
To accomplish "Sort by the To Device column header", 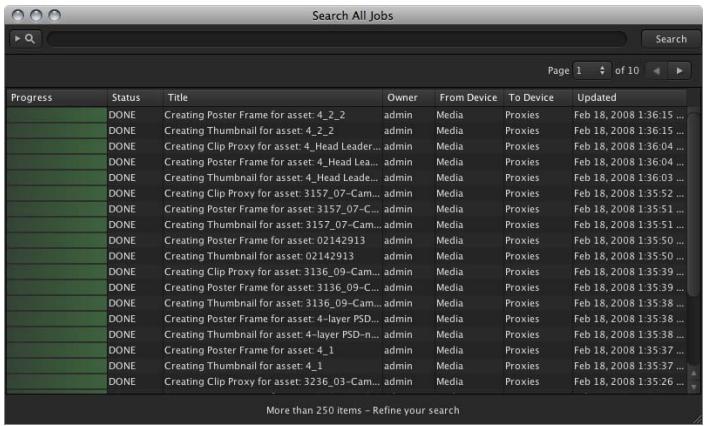I will 538,97.
